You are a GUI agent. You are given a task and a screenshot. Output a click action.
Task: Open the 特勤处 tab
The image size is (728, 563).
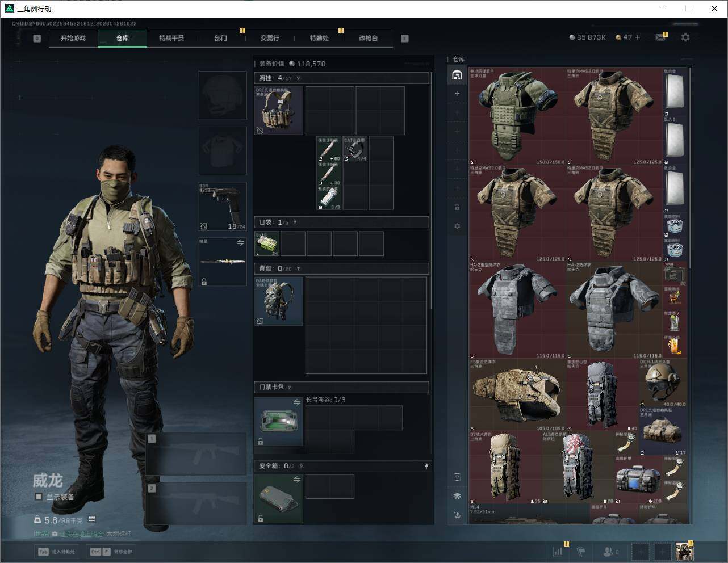[x=319, y=38]
